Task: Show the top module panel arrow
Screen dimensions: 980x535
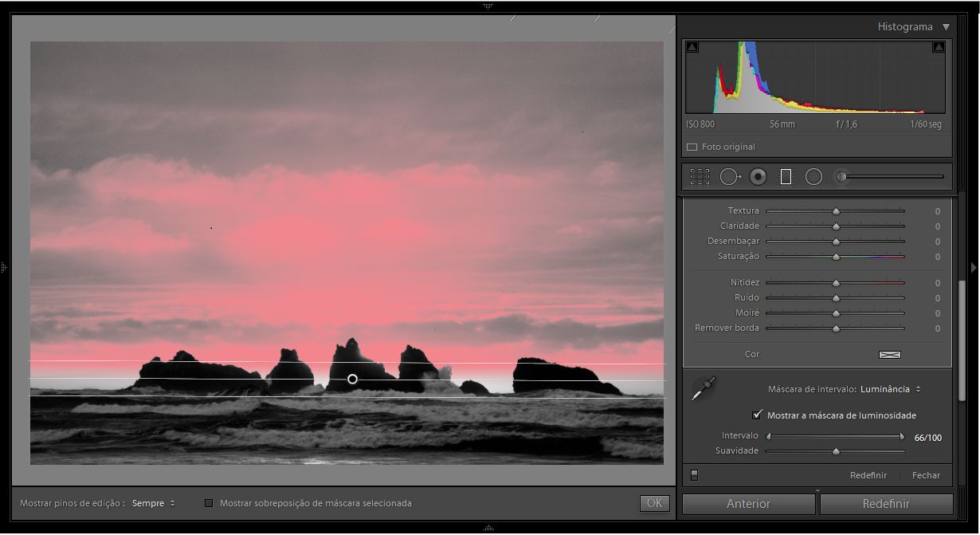Action: [x=488, y=6]
